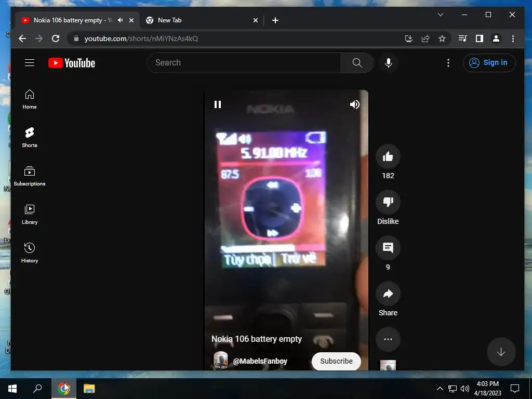Click the address bar URL
Viewport: 532px width, 399px height.
tap(141, 38)
